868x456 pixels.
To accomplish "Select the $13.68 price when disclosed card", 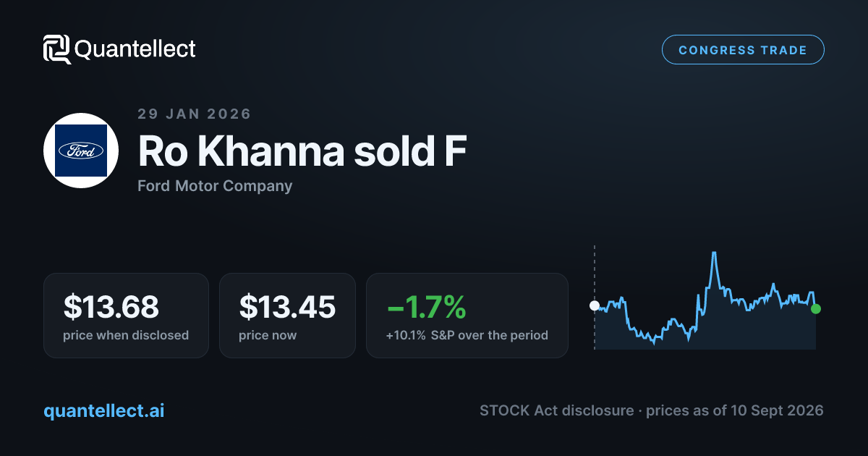I will coord(126,315).
